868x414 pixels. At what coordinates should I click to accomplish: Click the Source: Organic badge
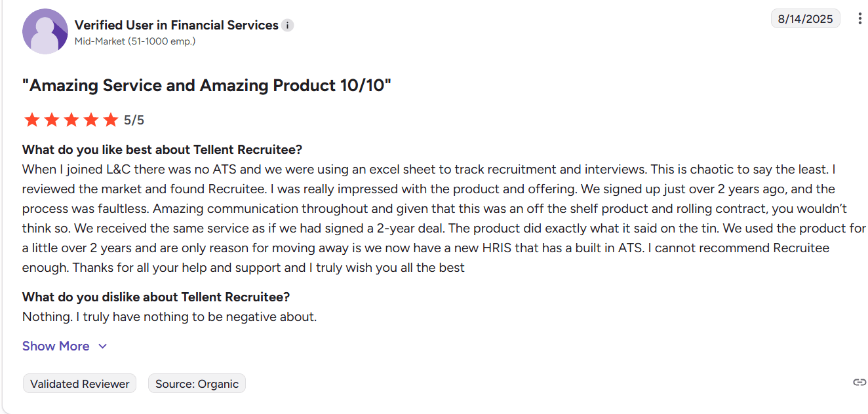[197, 384]
